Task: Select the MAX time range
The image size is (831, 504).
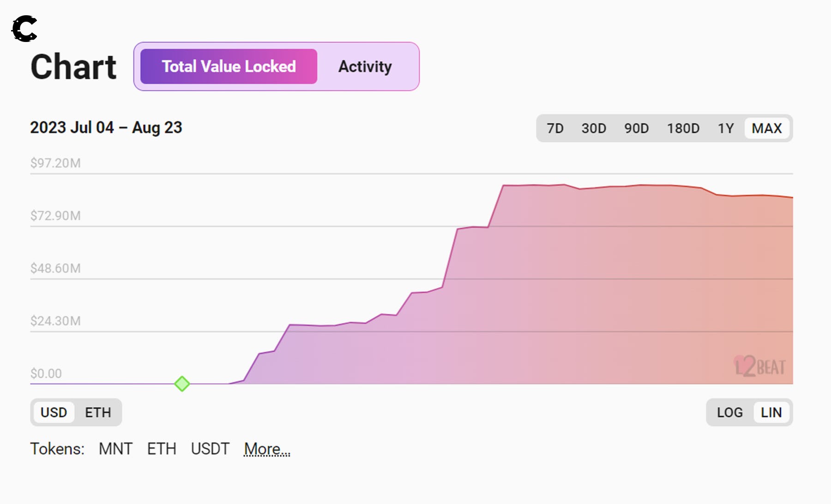Action: pos(766,128)
